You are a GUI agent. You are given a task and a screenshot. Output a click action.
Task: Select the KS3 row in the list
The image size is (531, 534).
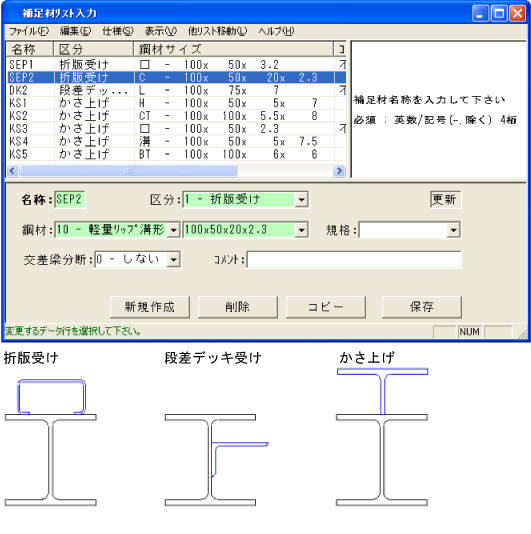(x=176, y=129)
